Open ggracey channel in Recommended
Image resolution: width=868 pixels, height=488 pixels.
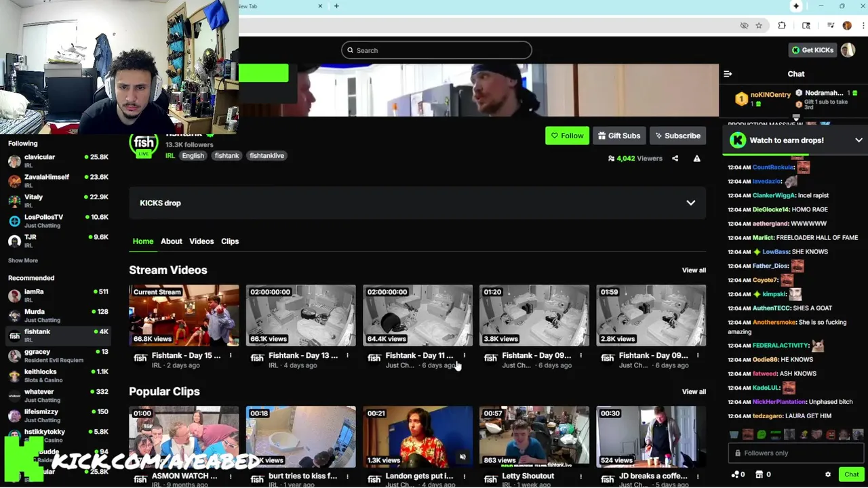[58, 356]
